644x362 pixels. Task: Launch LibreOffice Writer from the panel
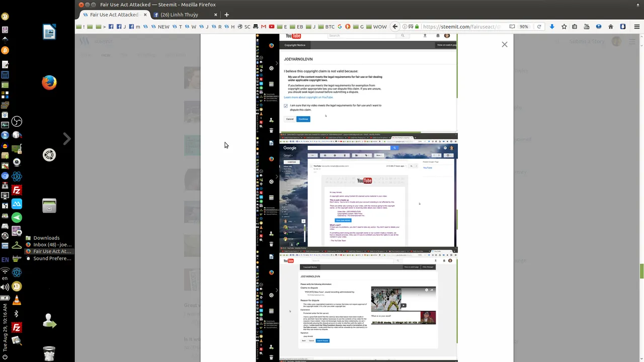click(49, 32)
